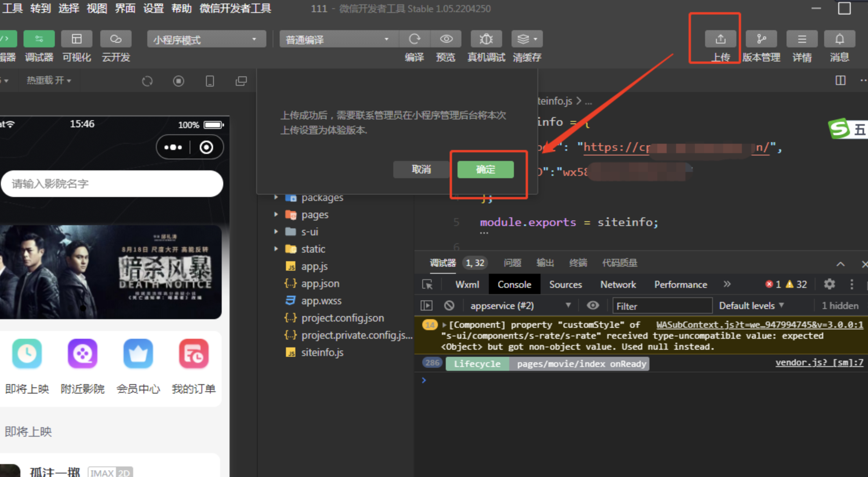Viewport: 868px width, 477px height.
Task: Open 真机调试 remote debugging
Action: 486,39
